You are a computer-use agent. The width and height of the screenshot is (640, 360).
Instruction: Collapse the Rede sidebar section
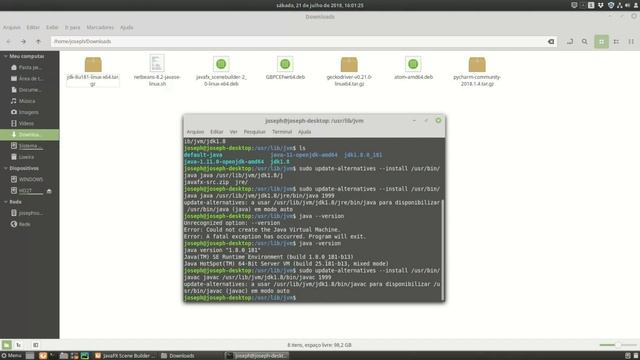[x=6, y=202]
